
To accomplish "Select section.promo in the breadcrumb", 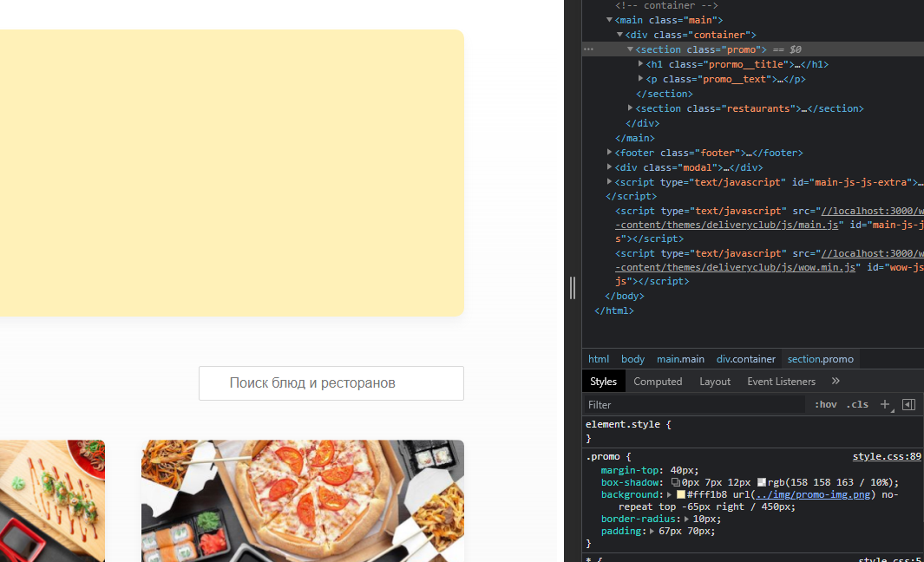I will (x=820, y=359).
